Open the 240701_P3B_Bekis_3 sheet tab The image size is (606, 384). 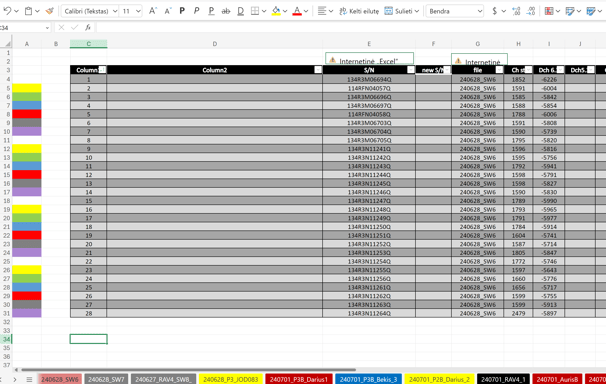tap(368, 379)
